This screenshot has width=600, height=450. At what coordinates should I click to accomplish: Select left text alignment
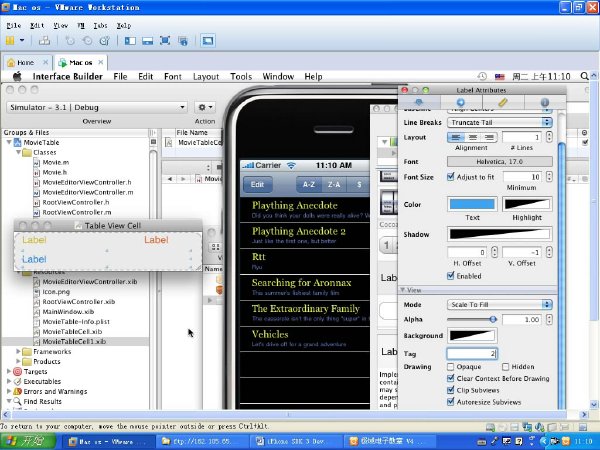pyautogui.click(x=456, y=137)
